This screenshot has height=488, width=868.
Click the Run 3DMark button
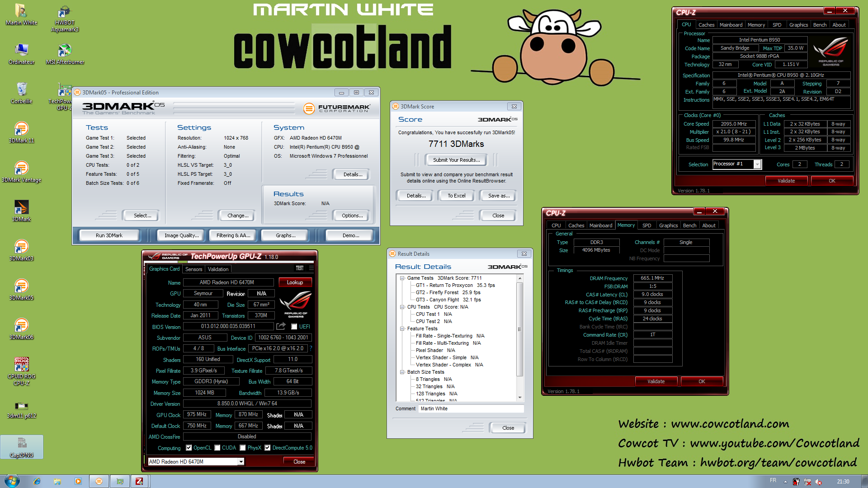click(x=109, y=235)
